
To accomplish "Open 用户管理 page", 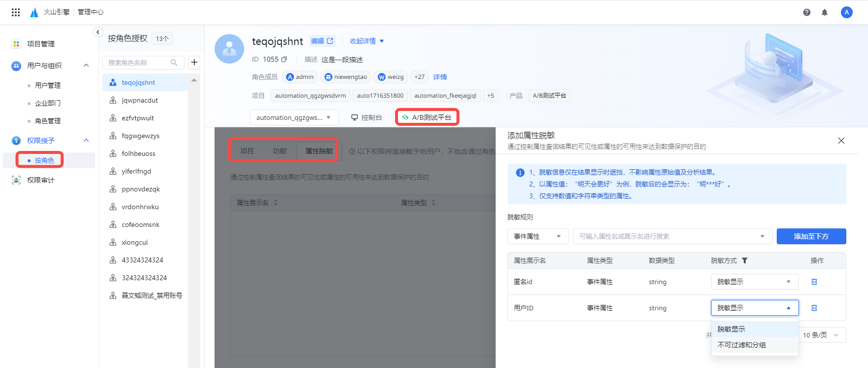I will coord(48,85).
